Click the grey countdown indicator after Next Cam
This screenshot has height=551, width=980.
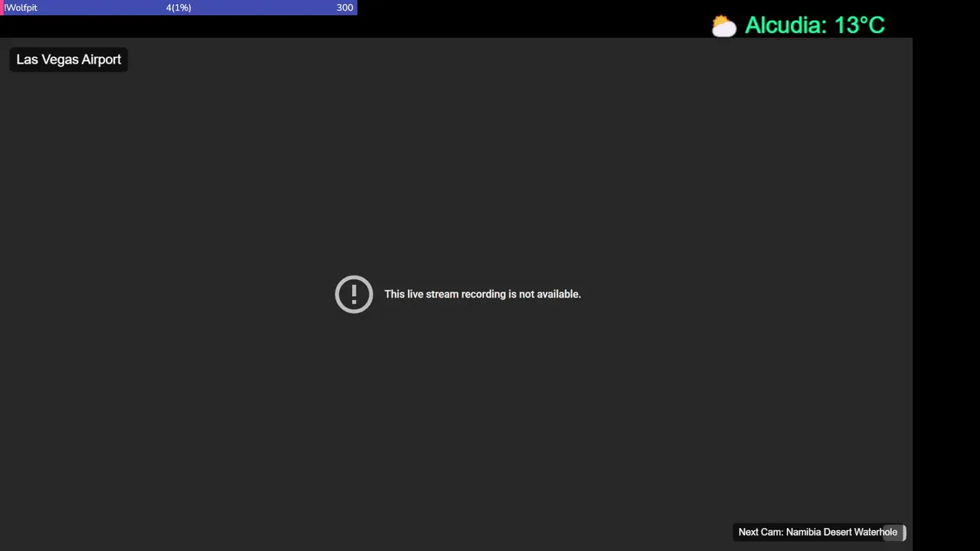(894, 533)
